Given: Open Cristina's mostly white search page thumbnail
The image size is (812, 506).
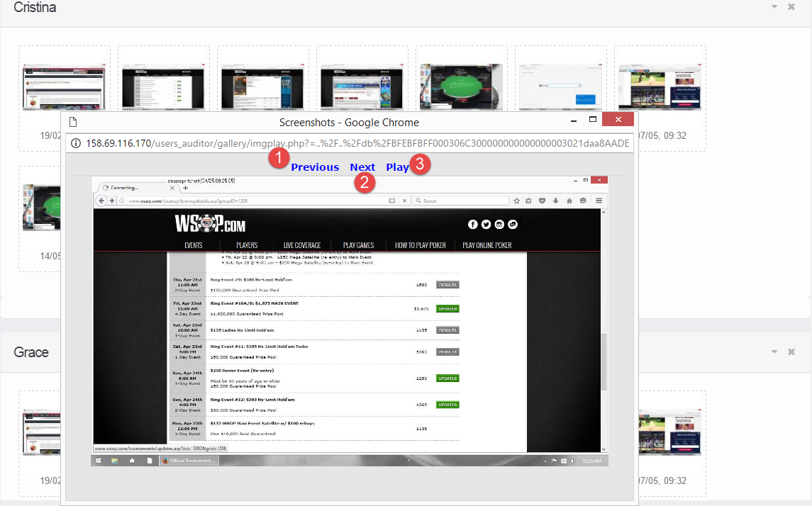Looking at the screenshot, I should tap(561, 87).
